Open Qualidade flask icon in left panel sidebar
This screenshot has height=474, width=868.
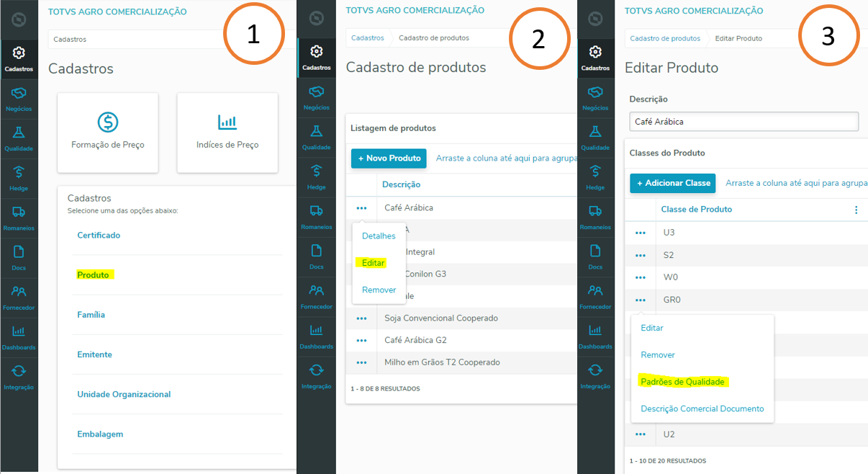coord(19,133)
